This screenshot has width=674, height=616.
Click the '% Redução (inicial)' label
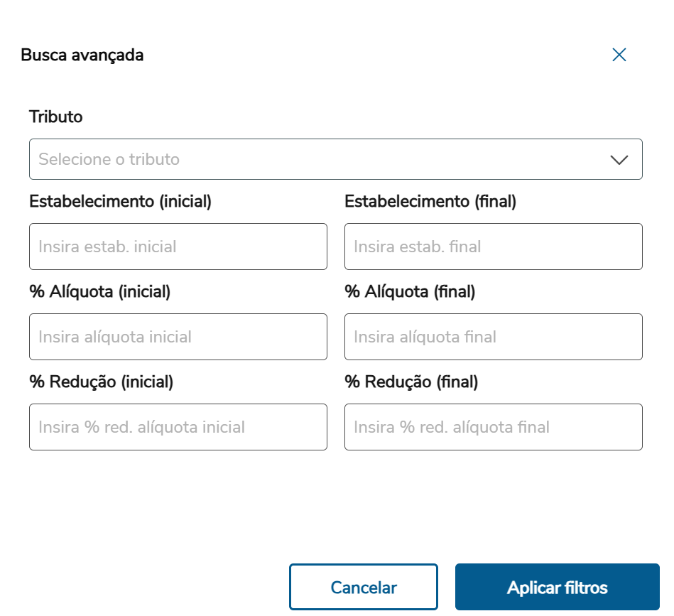102,382
